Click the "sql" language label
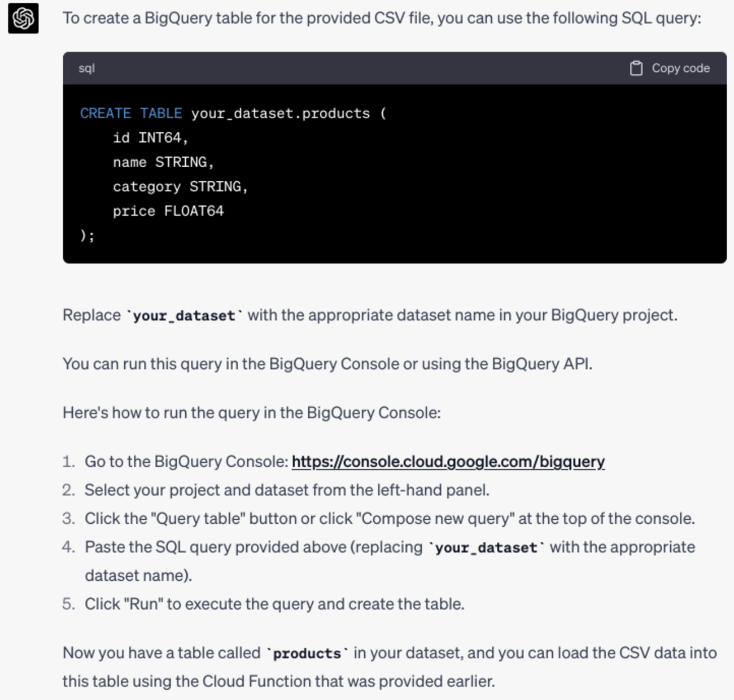The height and width of the screenshot is (700, 734). click(86, 68)
